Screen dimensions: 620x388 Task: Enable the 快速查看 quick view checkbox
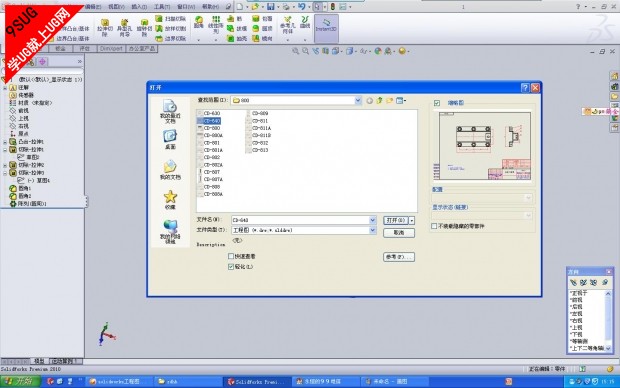click(x=231, y=256)
